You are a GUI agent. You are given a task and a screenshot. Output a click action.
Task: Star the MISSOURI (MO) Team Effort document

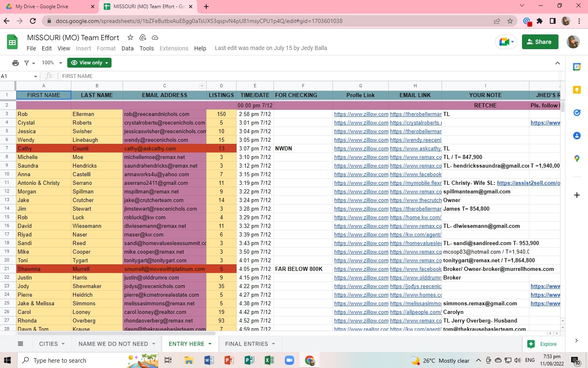point(130,37)
